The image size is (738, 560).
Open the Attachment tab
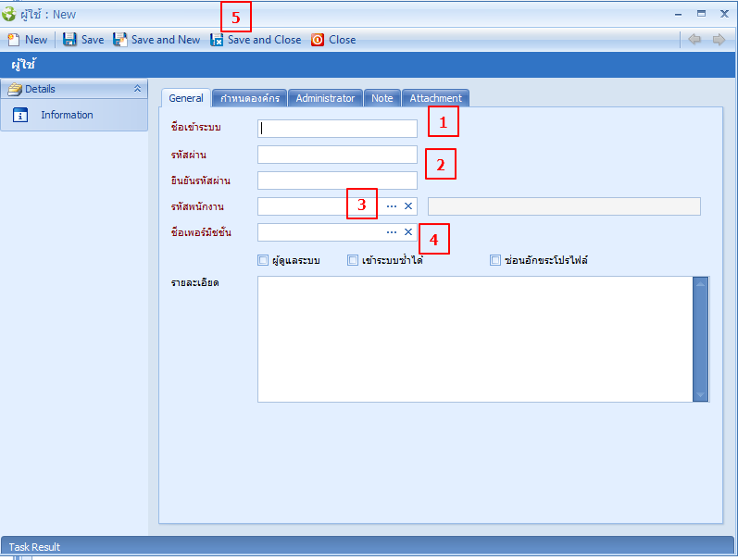tap(435, 98)
